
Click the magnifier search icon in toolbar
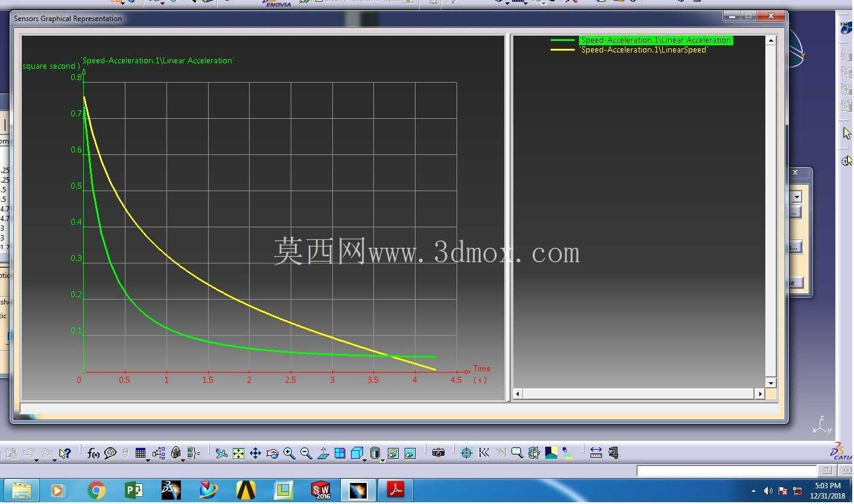click(517, 453)
